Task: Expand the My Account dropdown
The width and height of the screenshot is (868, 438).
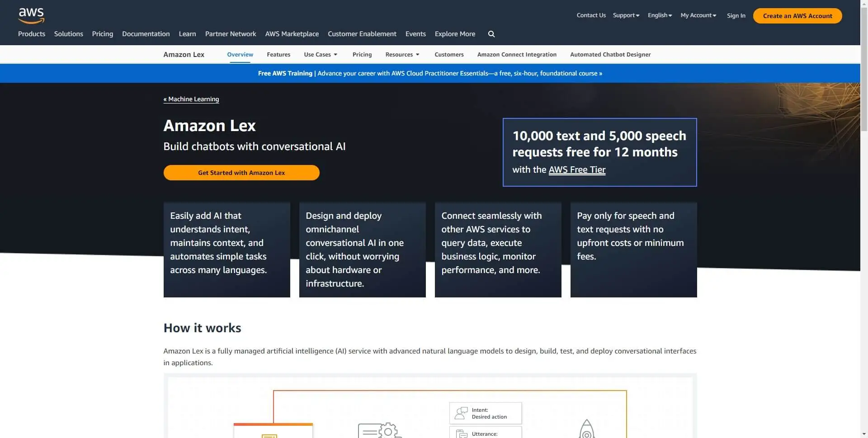Action: coord(698,15)
